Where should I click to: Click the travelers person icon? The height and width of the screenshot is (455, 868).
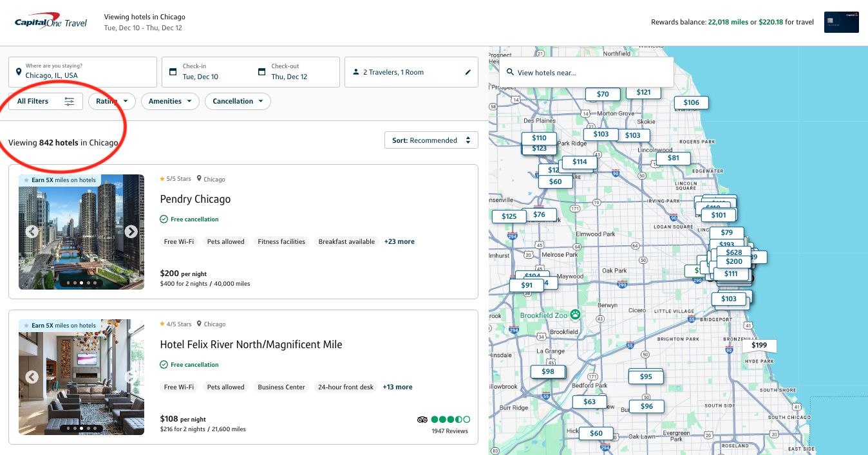355,73
